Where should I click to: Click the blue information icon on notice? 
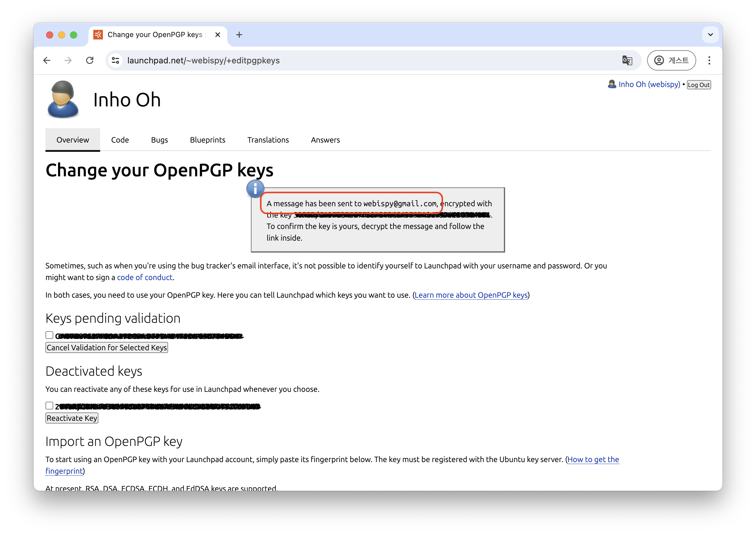(x=255, y=189)
